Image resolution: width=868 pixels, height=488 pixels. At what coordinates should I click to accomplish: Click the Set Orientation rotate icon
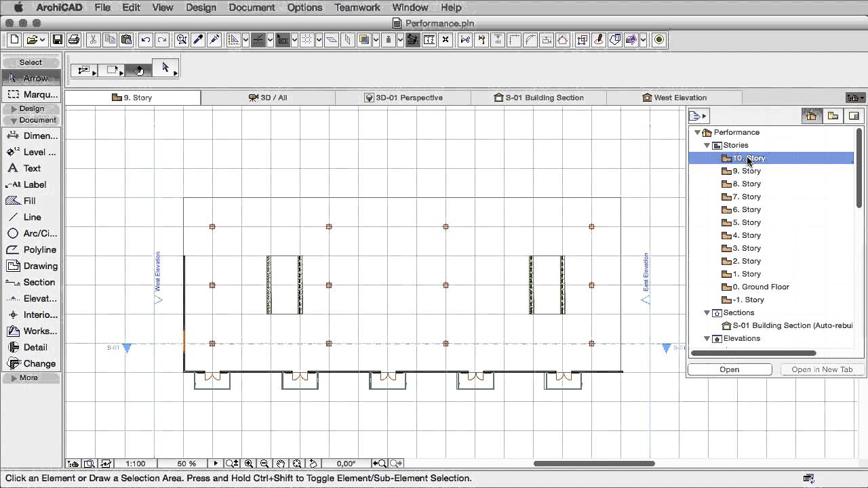[313, 464]
